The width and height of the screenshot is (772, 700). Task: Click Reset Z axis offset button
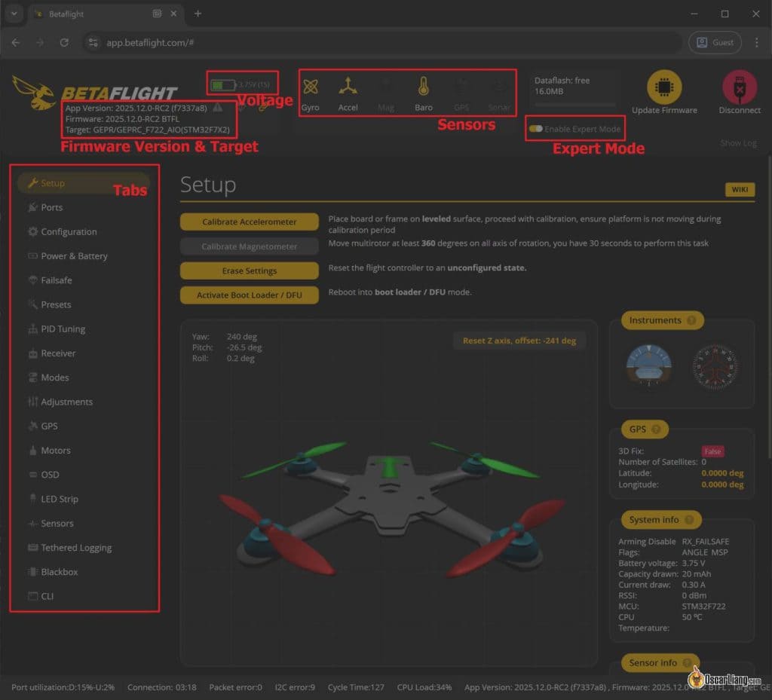pos(519,341)
